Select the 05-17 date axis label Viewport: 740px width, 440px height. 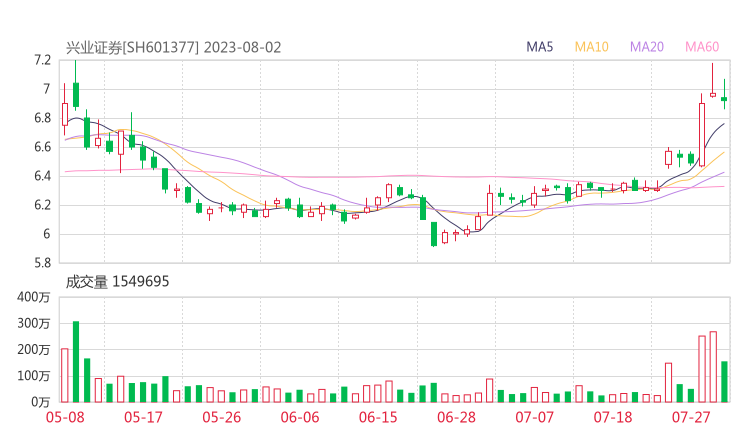143,417
